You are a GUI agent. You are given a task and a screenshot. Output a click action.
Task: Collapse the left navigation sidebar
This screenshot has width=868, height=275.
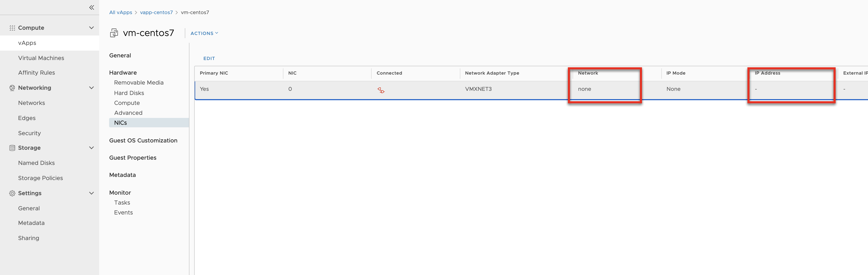91,7
